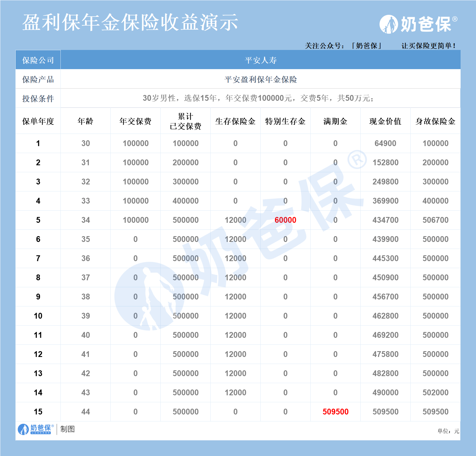Click cash value 456700 in year 9
The width and height of the screenshot is (476, 456).
coord(385,297)
